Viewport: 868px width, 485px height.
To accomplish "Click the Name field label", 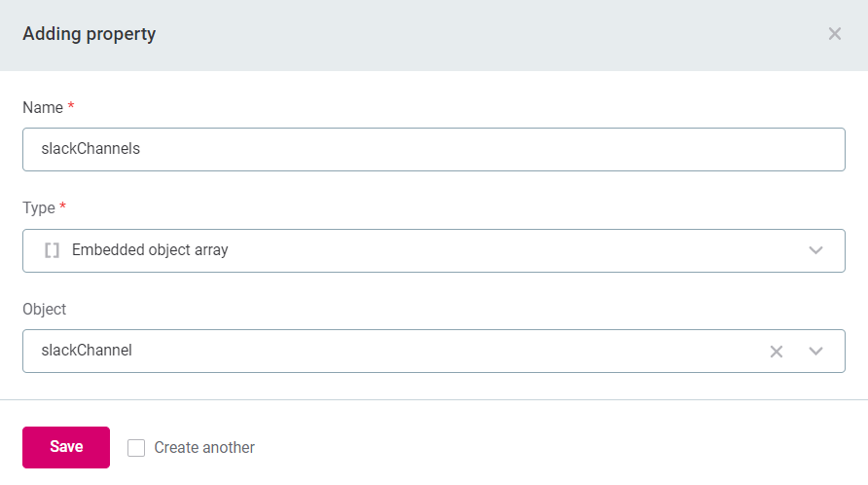I will click(43, 107).
